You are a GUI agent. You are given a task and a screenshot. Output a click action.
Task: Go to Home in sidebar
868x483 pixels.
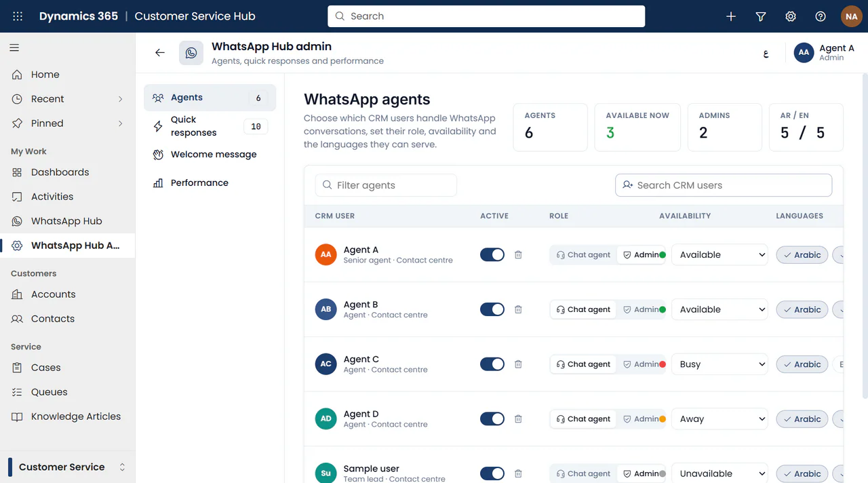(68, 75)
